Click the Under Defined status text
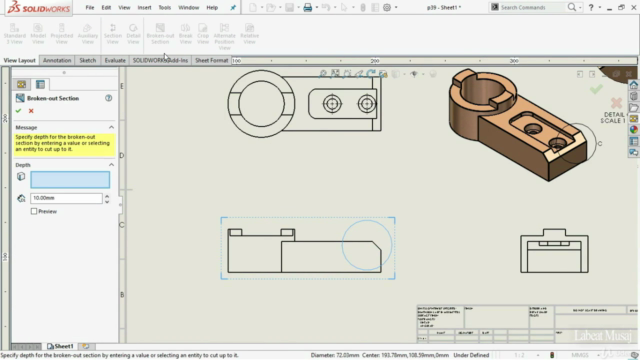Screen dimensions: 640x360 coord(471,355)
